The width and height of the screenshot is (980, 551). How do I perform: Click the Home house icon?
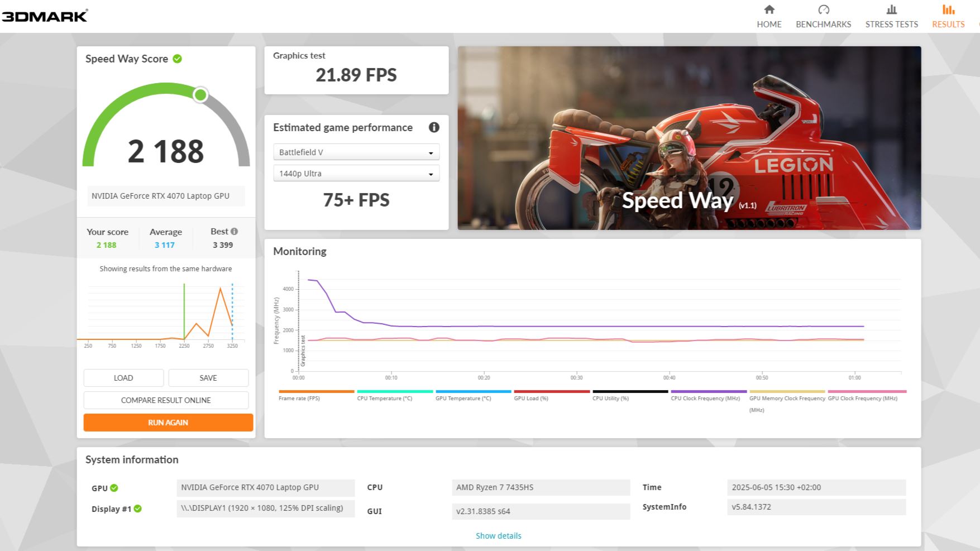pos(769,9)
